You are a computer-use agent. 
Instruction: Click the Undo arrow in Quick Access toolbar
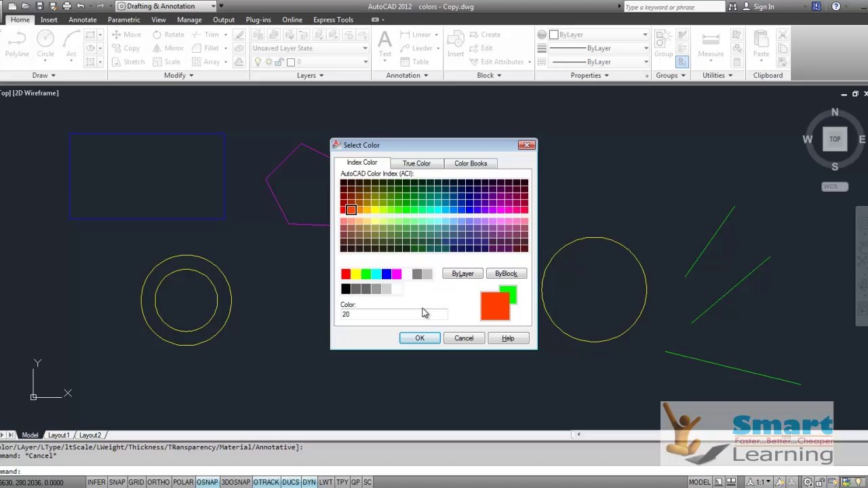[x=80, y=6]
